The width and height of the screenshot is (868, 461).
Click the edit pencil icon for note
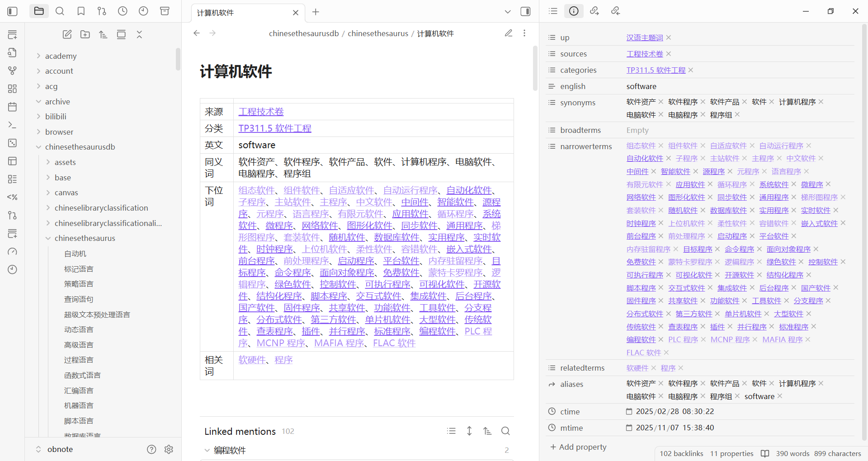click(x=509, y=33)
